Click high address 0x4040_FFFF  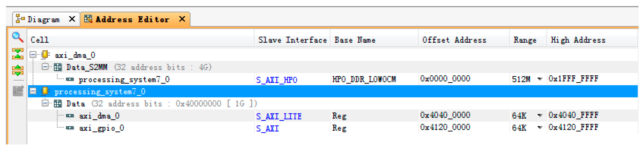(574, 115)
